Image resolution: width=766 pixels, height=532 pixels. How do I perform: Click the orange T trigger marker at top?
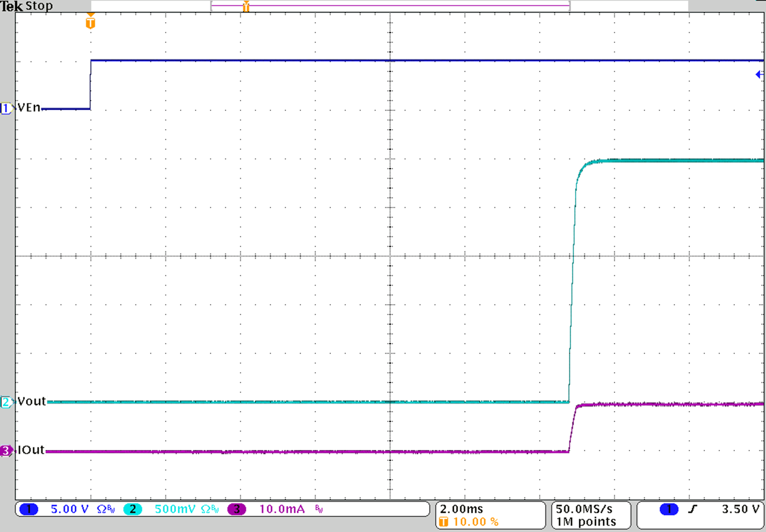click(90, 22)
